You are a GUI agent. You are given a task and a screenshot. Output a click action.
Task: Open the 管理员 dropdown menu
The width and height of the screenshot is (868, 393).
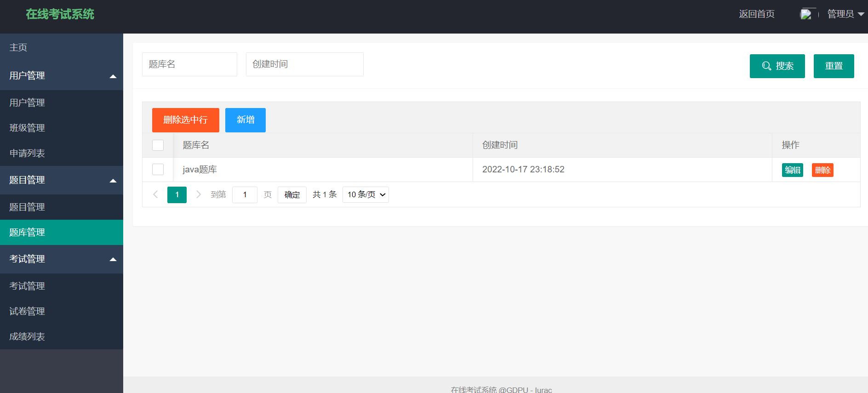(x=845, y=14)
